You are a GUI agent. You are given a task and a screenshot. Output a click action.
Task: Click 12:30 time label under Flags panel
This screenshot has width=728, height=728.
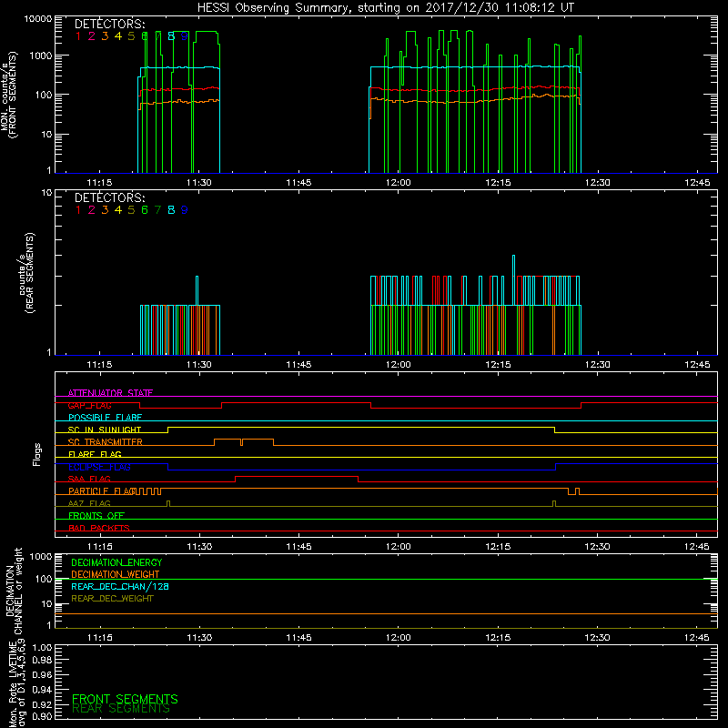(x=598, y=547)
